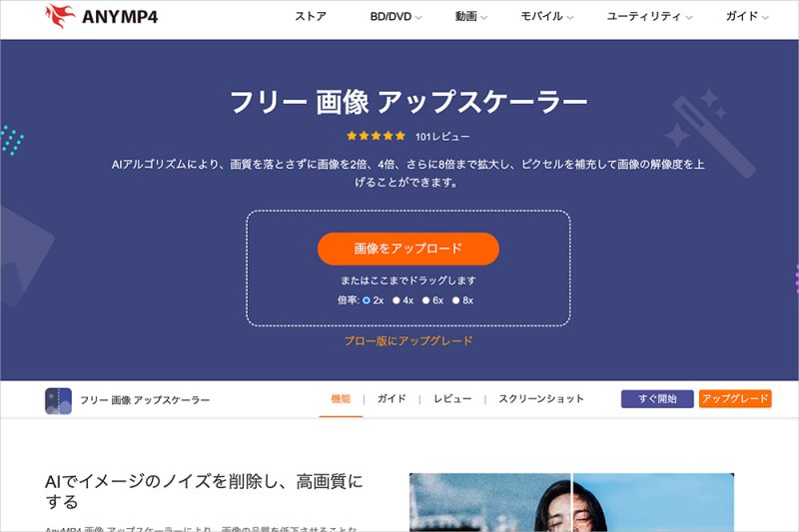Click the プロー版にアップグレード link

point(408,341)
